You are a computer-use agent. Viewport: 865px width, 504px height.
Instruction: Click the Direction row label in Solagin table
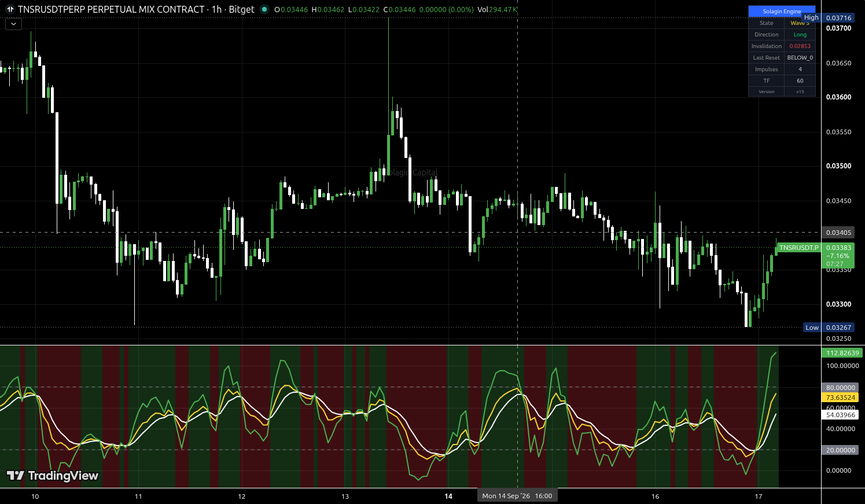[x=766, y=35]
